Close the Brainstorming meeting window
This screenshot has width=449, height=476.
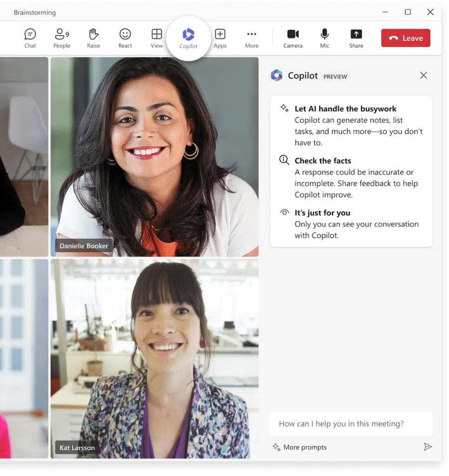coord(430,12)
